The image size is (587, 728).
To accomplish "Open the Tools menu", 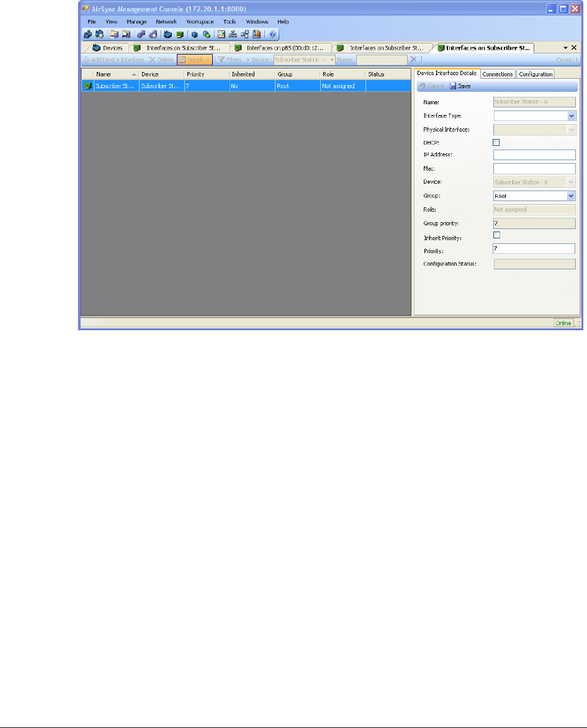I will [x=230, y=21].
